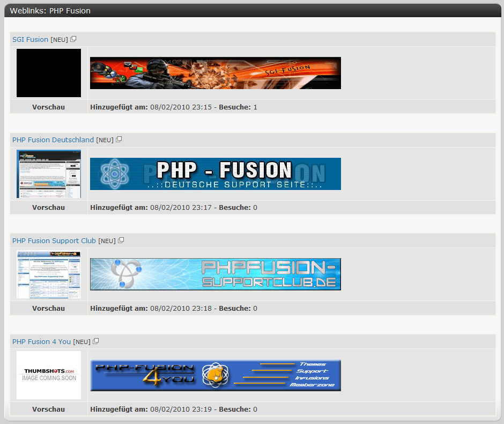Click the new-window icon beside PHP Fusion Deutschland
This screenshot has height=424, width=504.
pos(119,140)
